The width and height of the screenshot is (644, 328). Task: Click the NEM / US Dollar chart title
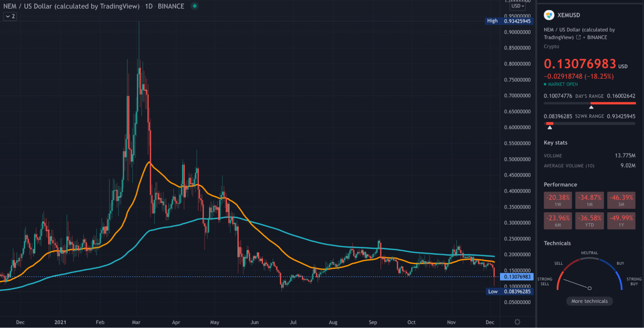tap(71, 6)
